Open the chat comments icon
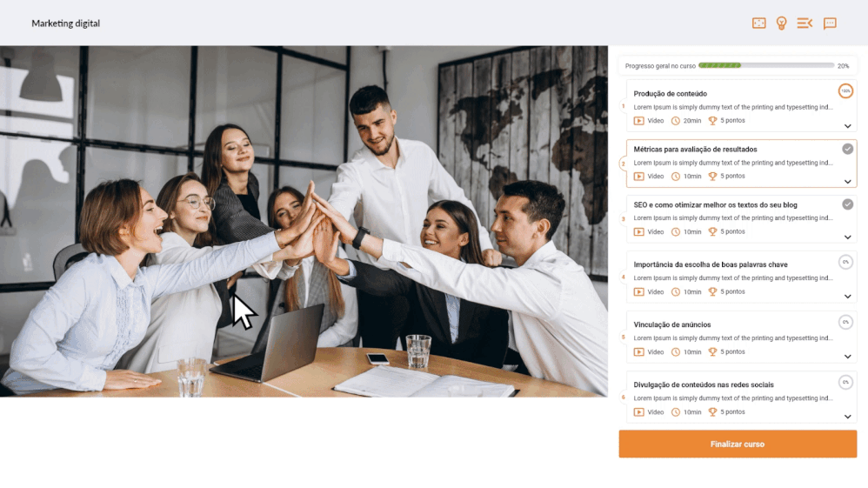868x488 pixels. pyautogui.click(x=829, y=23)
